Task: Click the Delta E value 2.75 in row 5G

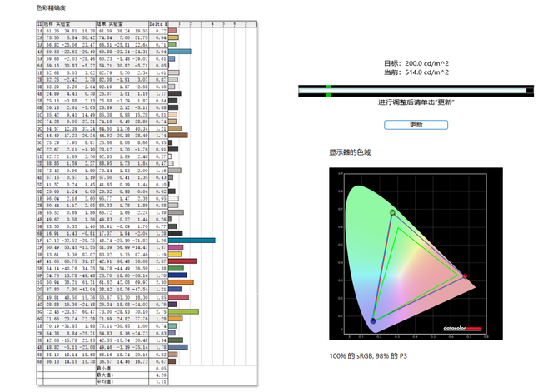Action: [x=161, y=311]
